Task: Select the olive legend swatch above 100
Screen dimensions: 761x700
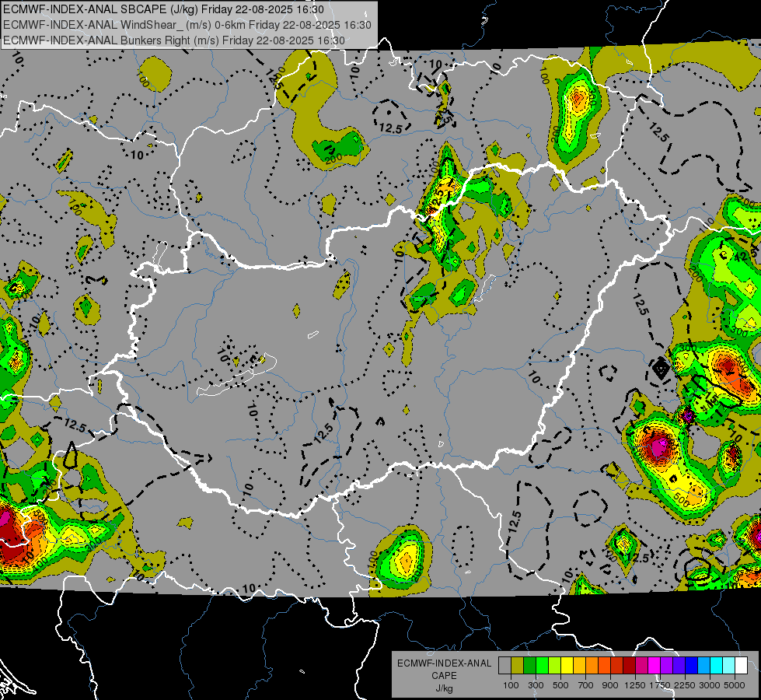Action: [x=518, y=666]
